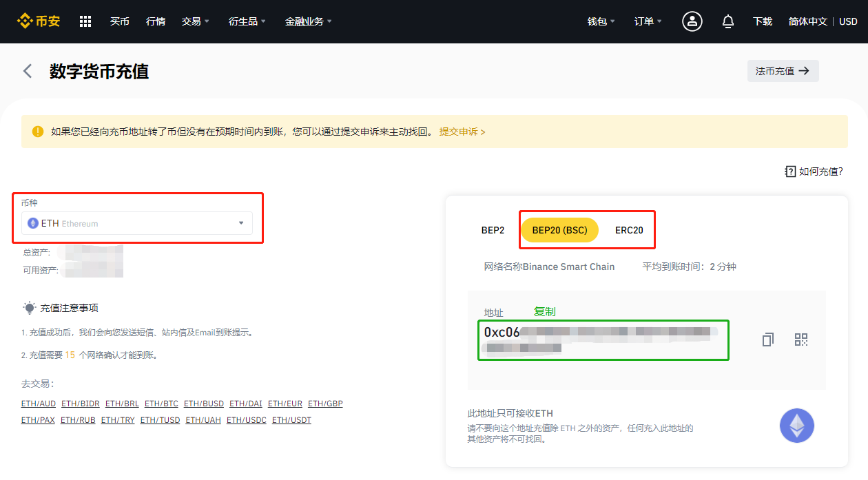Viewport: 868px width, 480px height.
Task: Open the ETH/BUSD trading pair
Action: pyautogui.click(x=204, y=404)
